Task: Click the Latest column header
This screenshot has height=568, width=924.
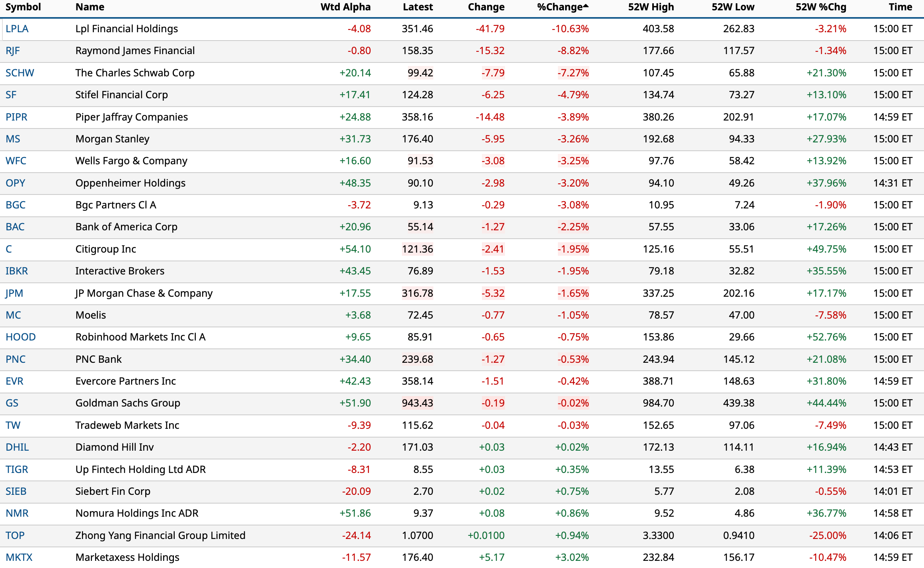Action: point(417,7)
